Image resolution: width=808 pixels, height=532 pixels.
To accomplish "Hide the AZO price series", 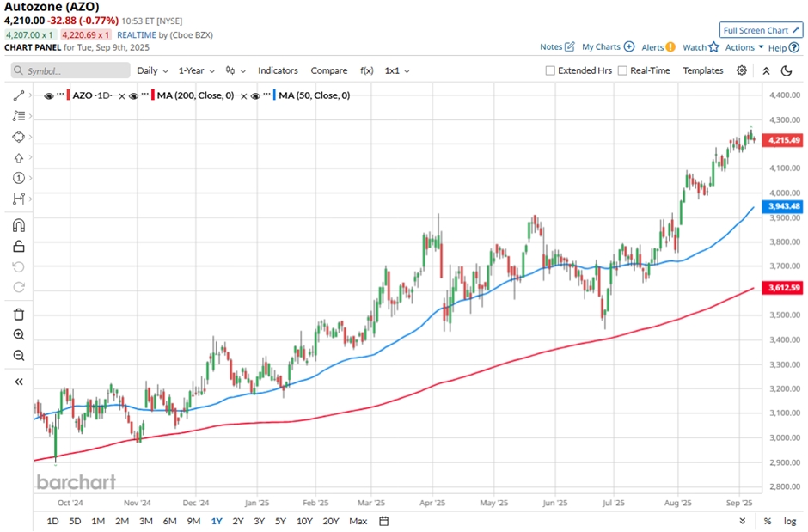I will (x=49, y=96).
